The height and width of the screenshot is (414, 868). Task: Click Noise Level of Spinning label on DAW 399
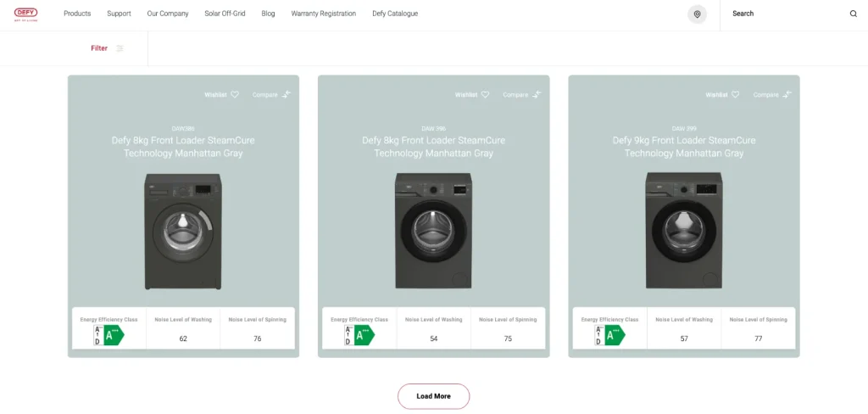(759, 320)
